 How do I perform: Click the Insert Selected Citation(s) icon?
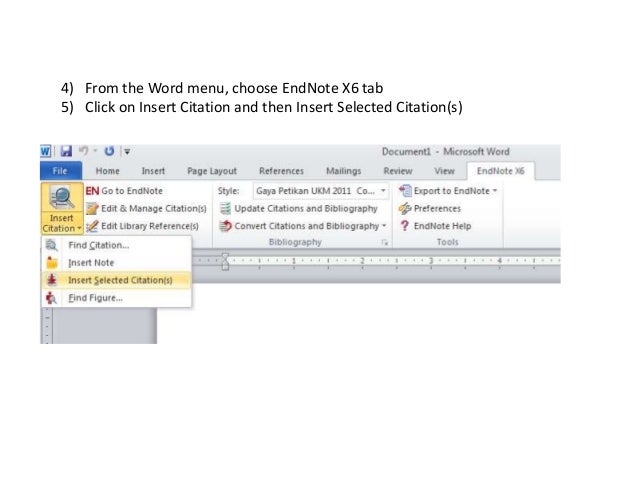coord(52,280)
